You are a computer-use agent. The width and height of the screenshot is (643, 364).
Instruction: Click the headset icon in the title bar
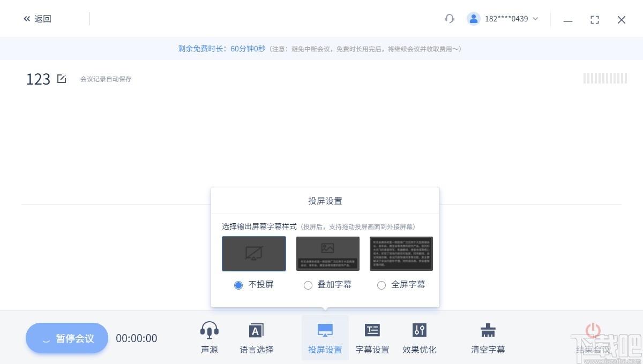pyautogui.click(x=449, y=19)
